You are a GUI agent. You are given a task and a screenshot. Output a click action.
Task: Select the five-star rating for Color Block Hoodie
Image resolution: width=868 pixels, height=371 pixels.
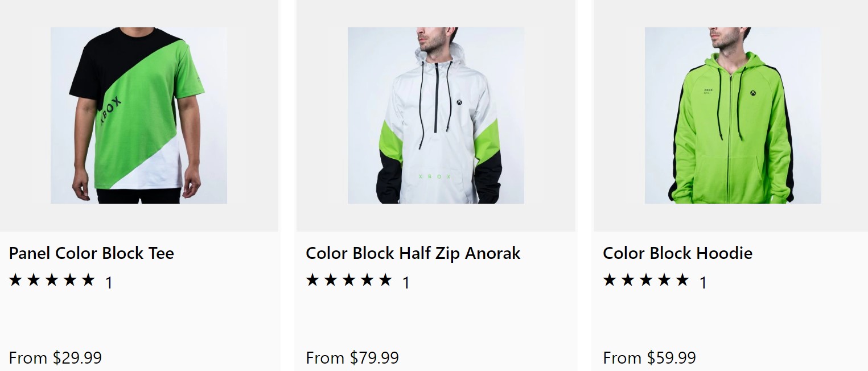click(646, 280)
